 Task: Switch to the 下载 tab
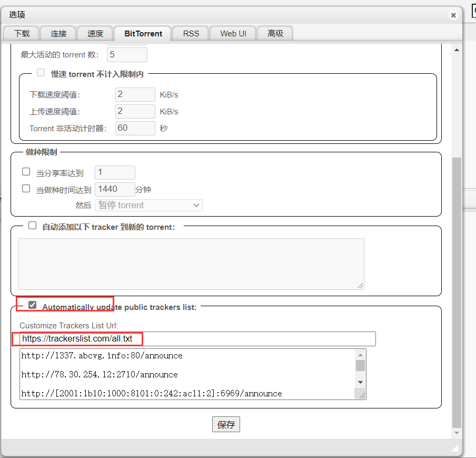coord(22,33)
